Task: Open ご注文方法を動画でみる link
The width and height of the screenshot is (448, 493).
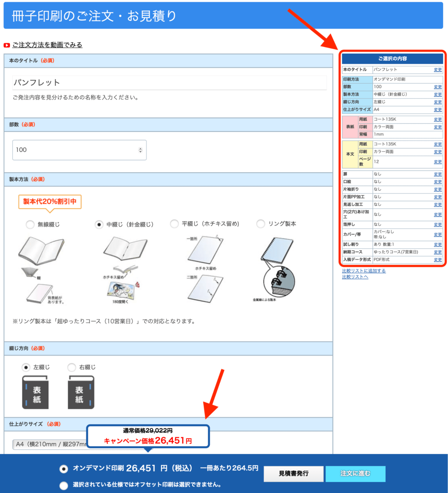Action: (x=47, y=45)
